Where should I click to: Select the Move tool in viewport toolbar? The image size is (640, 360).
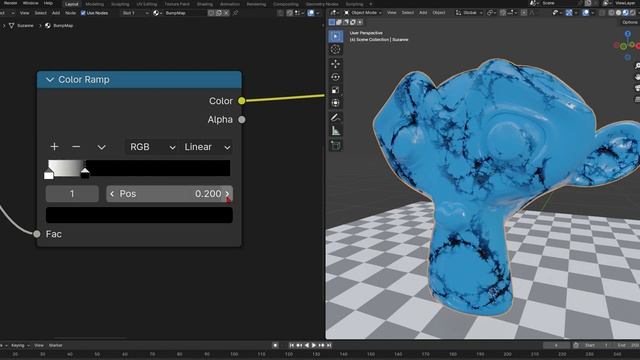coord(336,64)
